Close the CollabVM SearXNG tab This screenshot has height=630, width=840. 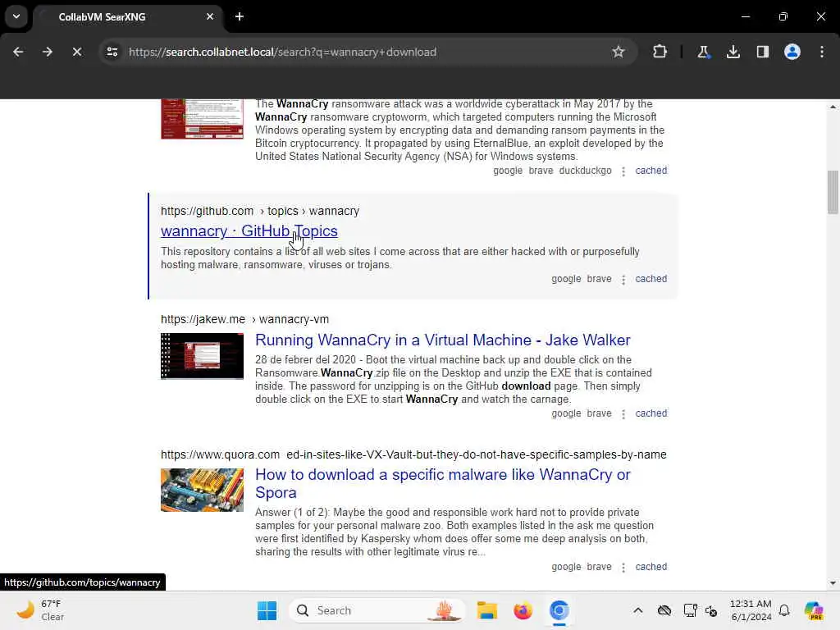(x=210, y=16)
